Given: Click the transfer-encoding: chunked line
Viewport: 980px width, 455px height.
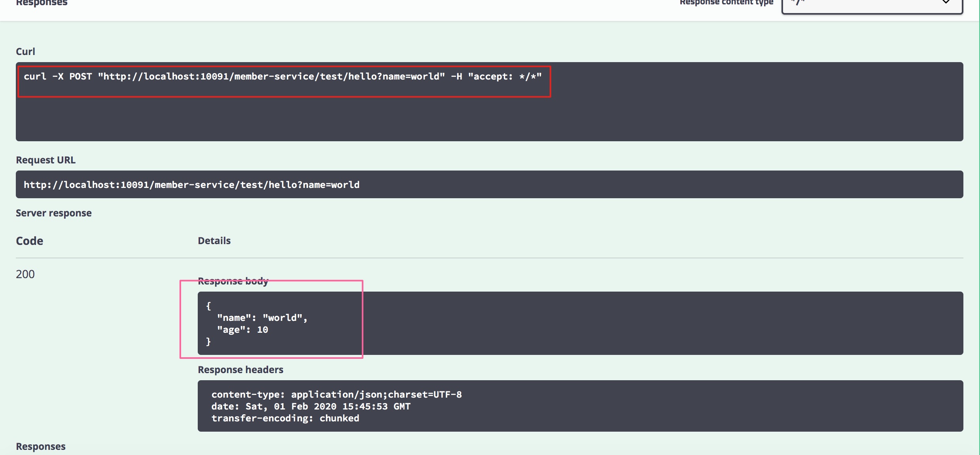Looking at the screenshot, I should 285,419.
